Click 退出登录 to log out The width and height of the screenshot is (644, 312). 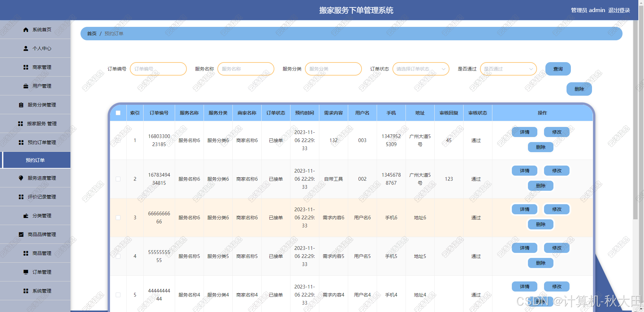point(619,10)
